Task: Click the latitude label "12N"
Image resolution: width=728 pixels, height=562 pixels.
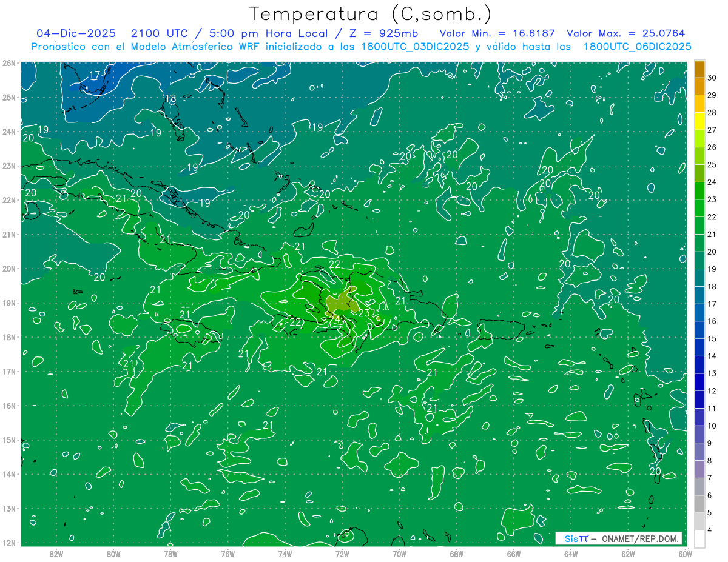Action: point(8,543)
